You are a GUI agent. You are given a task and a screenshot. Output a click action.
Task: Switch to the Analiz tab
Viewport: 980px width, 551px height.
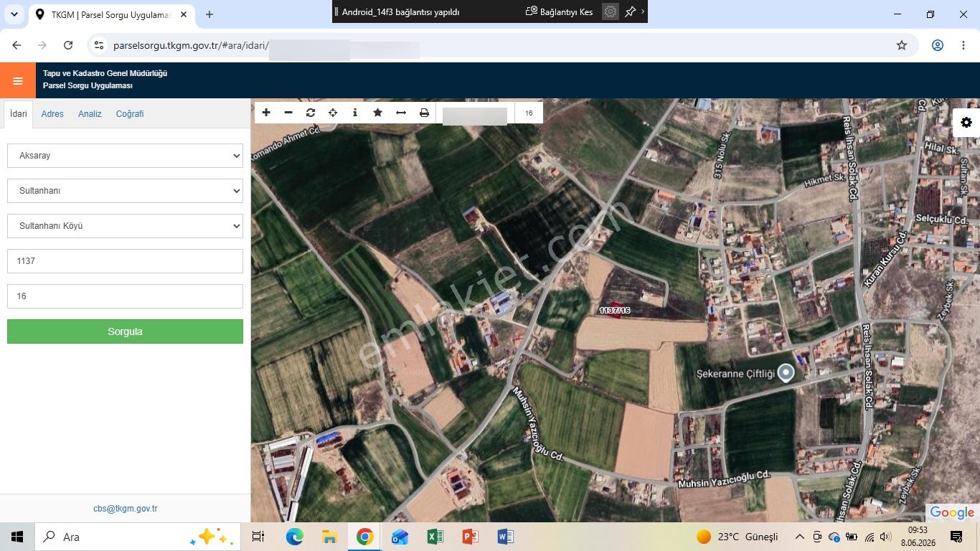tap(90, 114)
